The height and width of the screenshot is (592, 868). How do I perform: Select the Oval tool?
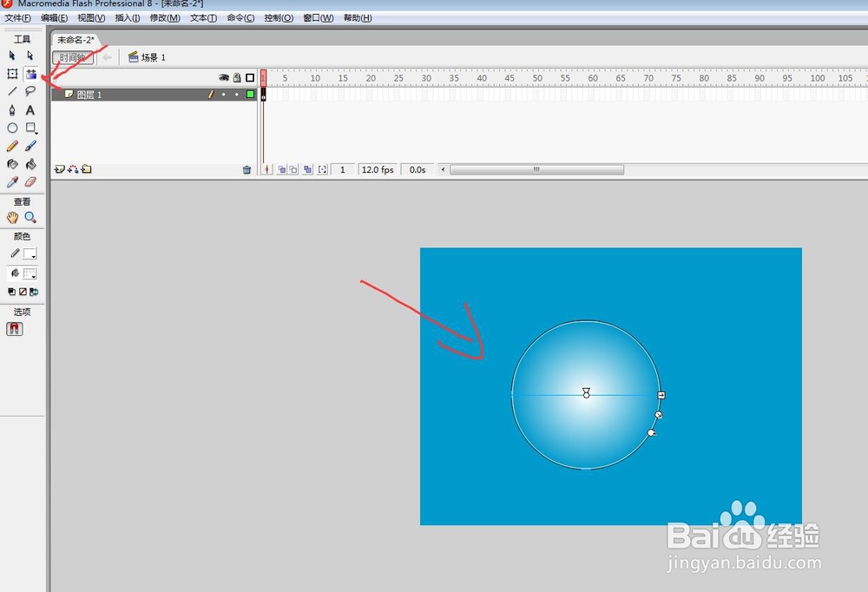12,128
